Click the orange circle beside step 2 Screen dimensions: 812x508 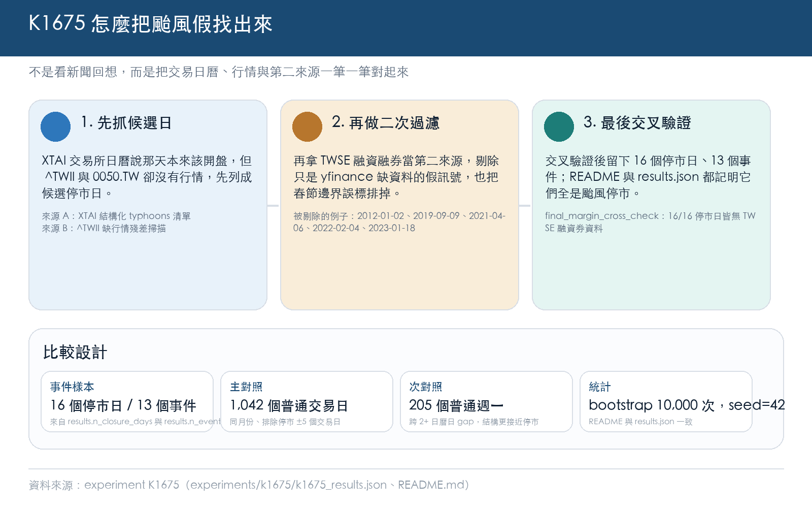pyautogui.click(x=307, y=126)
